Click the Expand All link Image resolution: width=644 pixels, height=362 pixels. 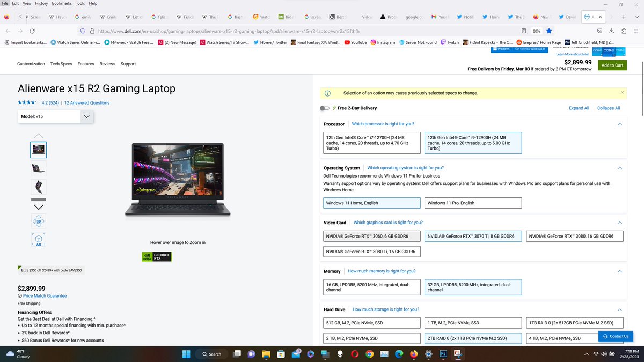(x=579, y=108)
